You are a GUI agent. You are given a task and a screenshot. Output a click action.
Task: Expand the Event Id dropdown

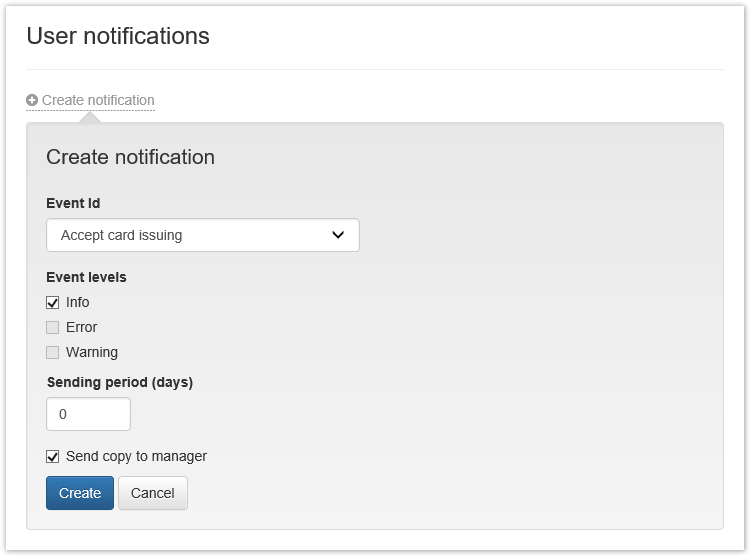click(202, 236)
